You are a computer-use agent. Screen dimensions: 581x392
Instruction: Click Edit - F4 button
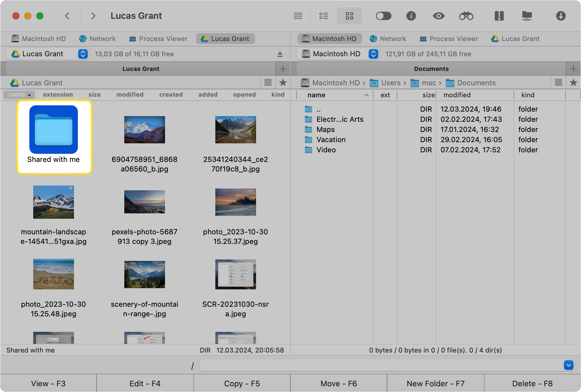pos(145,383)
